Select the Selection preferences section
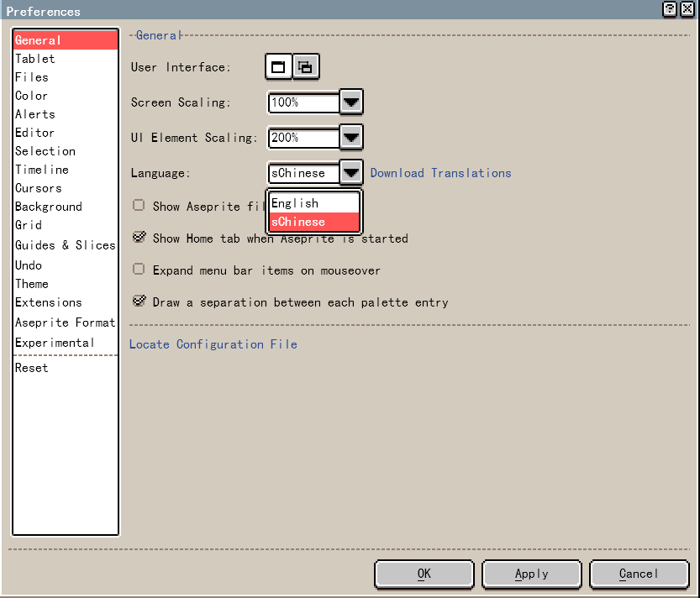700x598 pixels. click(66, 151)
